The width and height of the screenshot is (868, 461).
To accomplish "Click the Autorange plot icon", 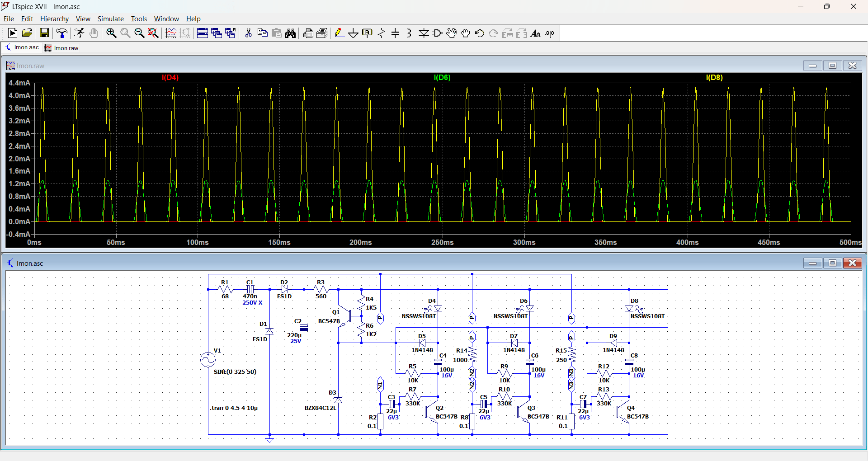I will [x=171, y=33].
